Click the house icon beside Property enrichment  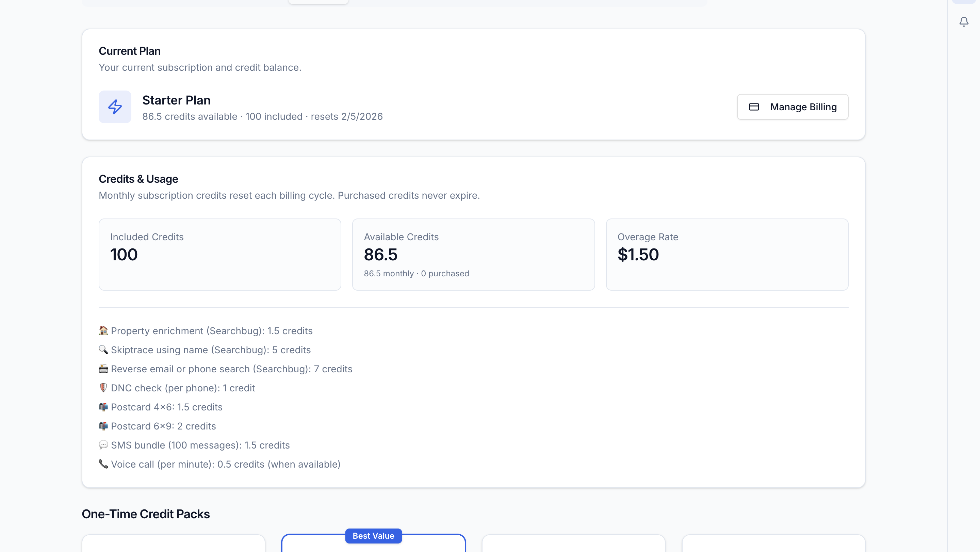(x=103, y=330)
